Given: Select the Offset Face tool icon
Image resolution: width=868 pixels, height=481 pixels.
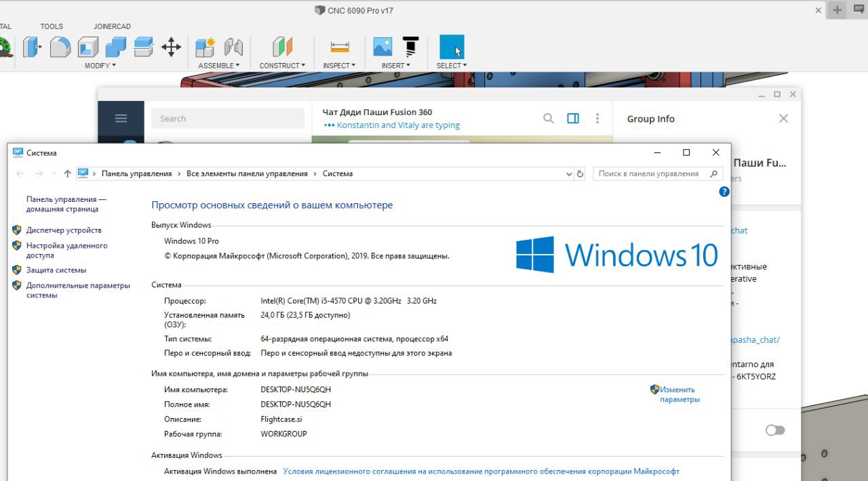Looking at the screenshot, I should 143,47.
